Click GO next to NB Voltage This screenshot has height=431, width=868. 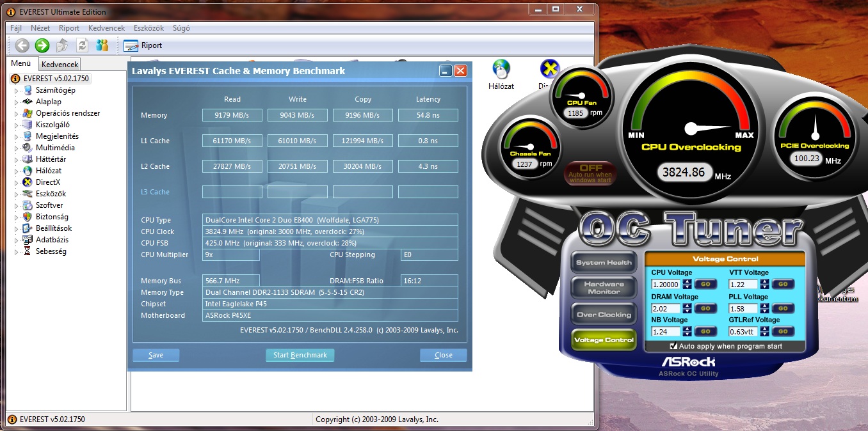coord(705,331)
